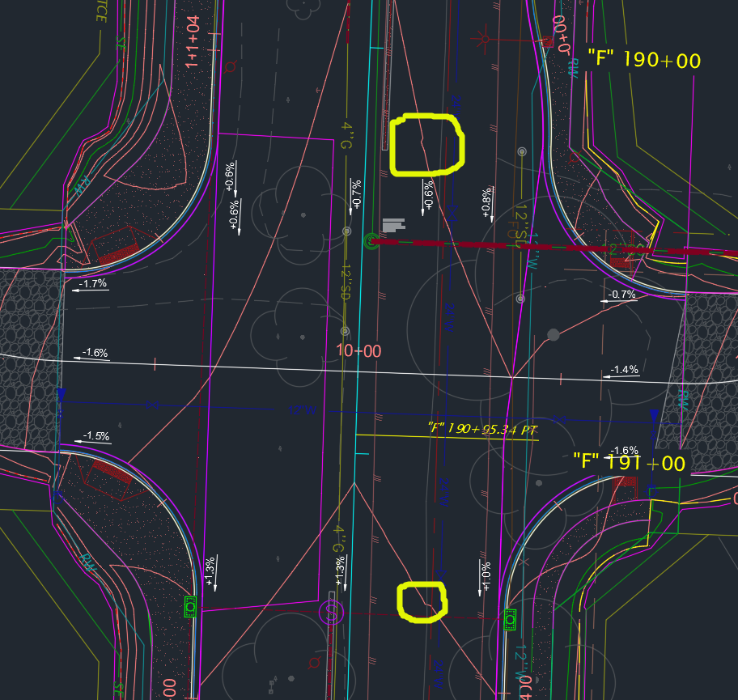Click the lower yellow highlighted revision cloud
Image resolution: width=738 pixels, height=700 pixels.
point(420,602)
